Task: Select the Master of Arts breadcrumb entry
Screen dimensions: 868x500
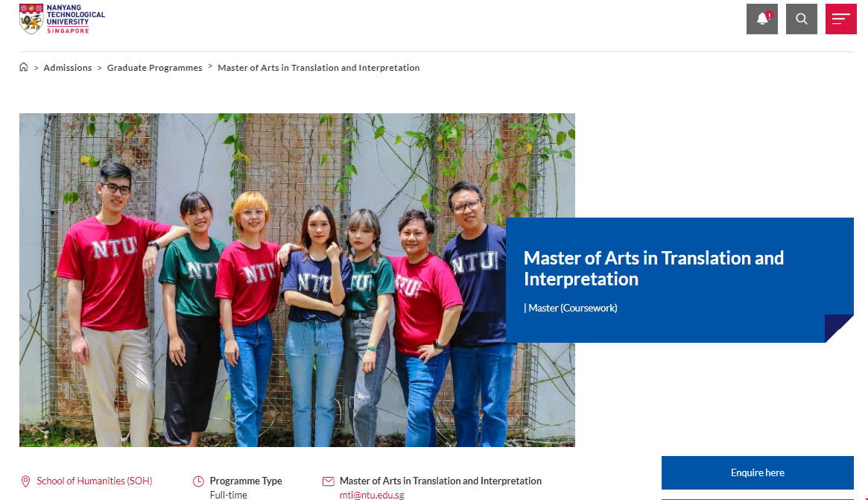Action: (318, 67)
